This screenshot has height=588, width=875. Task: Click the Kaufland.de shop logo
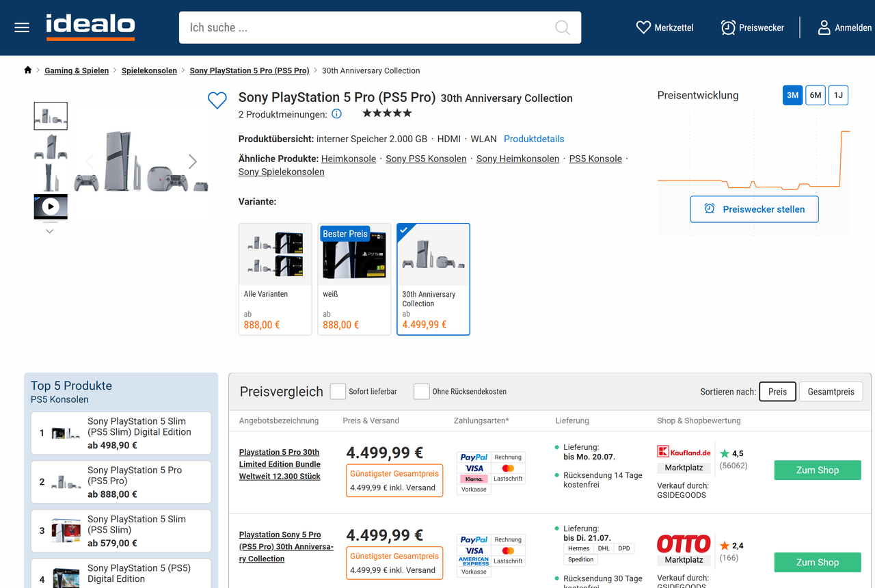(x=684, y=452)
